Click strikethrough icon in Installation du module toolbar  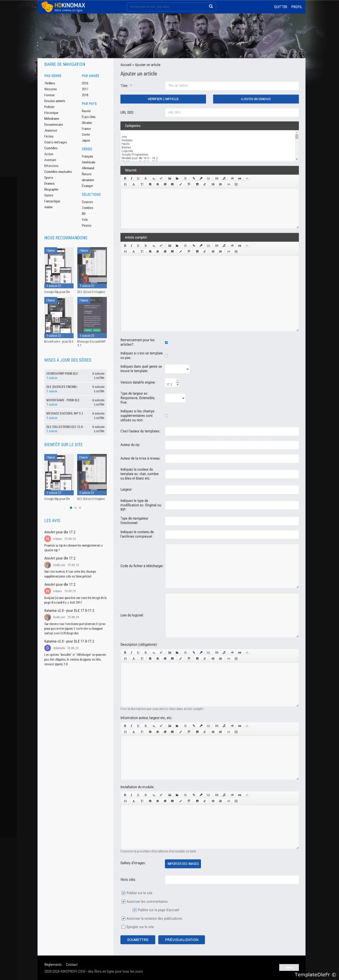pos(146,795)
